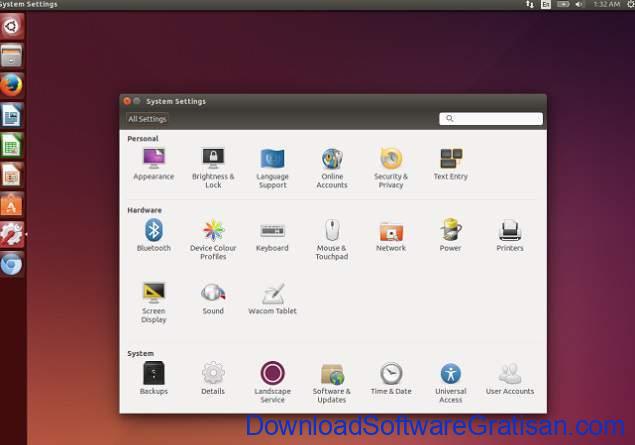Open Text Entry settings
Viewport: 635px width, 445px height.
point(450,164)
